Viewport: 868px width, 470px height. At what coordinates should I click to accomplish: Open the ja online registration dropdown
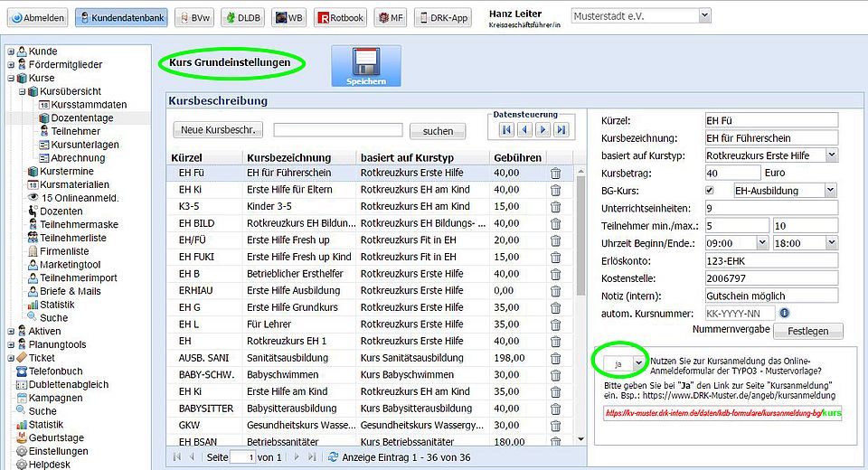coord(640,362)
